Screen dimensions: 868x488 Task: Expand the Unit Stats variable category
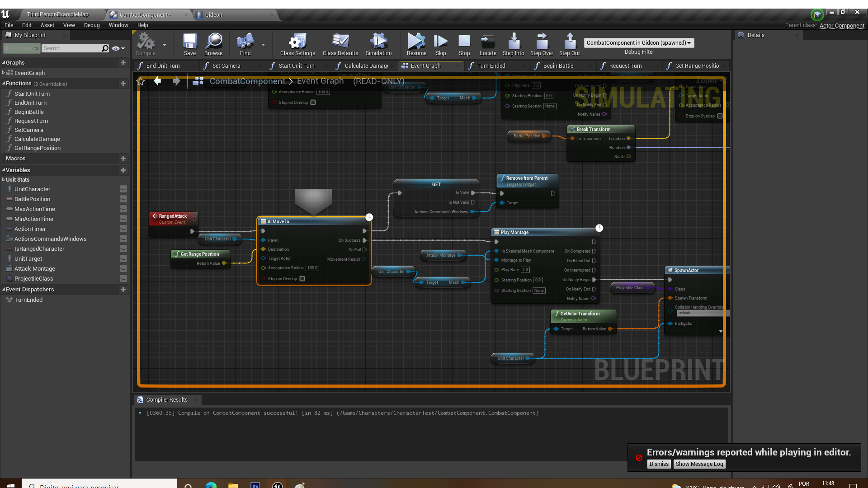pos(4,180)
